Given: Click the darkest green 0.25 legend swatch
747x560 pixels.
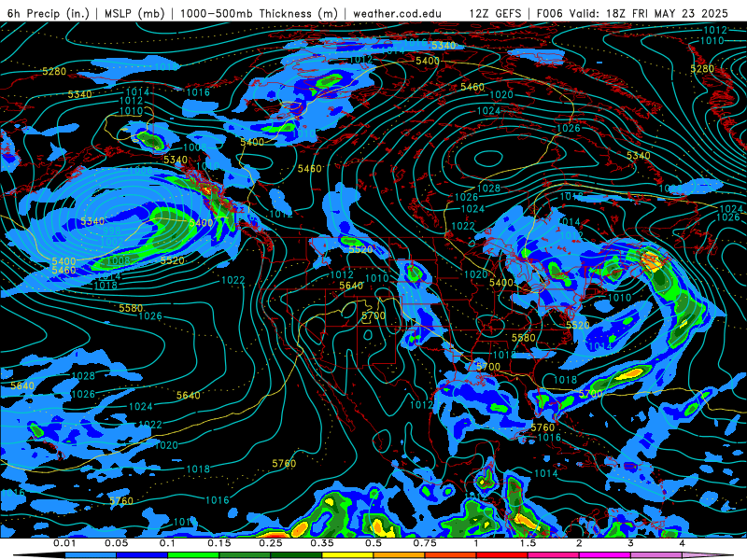Looking at the screenshot, I should tap(296, 555).
